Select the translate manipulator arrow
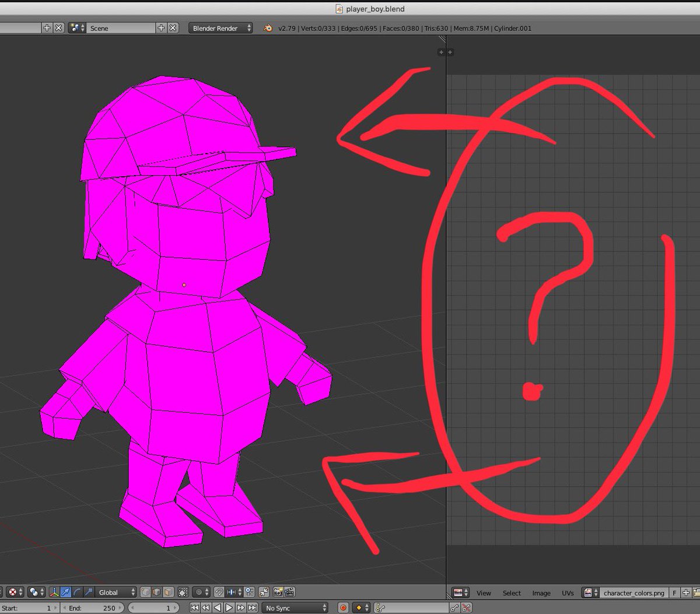 point(66,592)
